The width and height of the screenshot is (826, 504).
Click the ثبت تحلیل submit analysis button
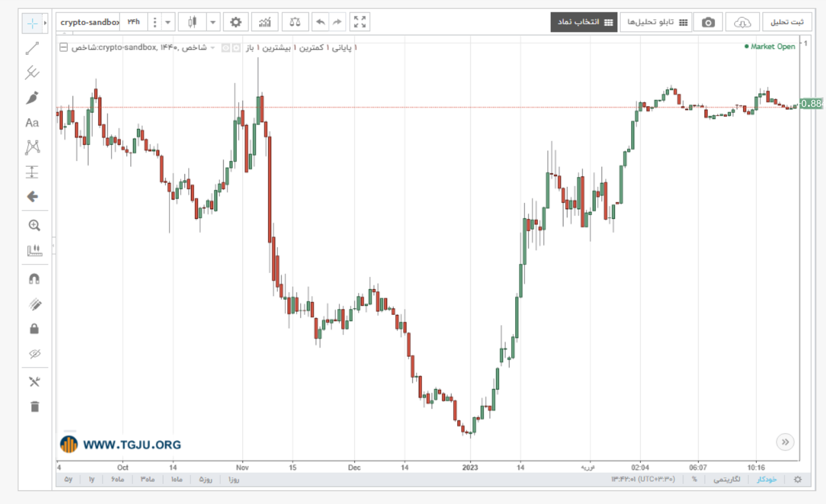(x=787, y=22)
